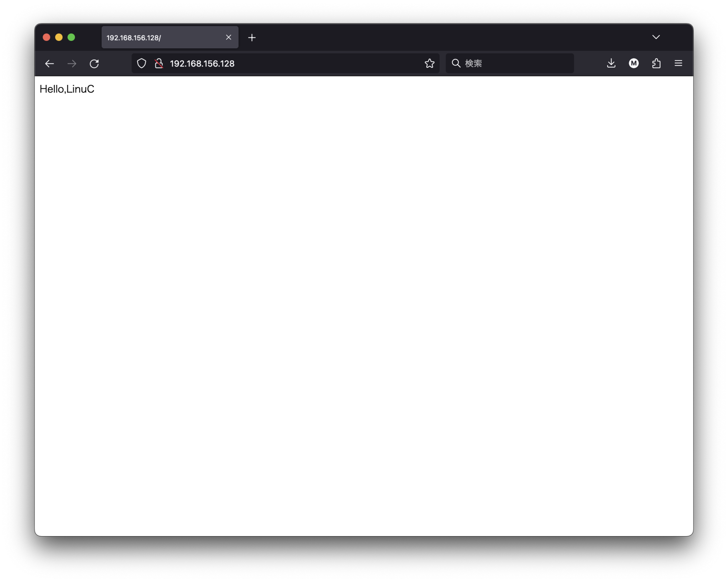Click the search magnifier icon in search box

tap(456, 63)
